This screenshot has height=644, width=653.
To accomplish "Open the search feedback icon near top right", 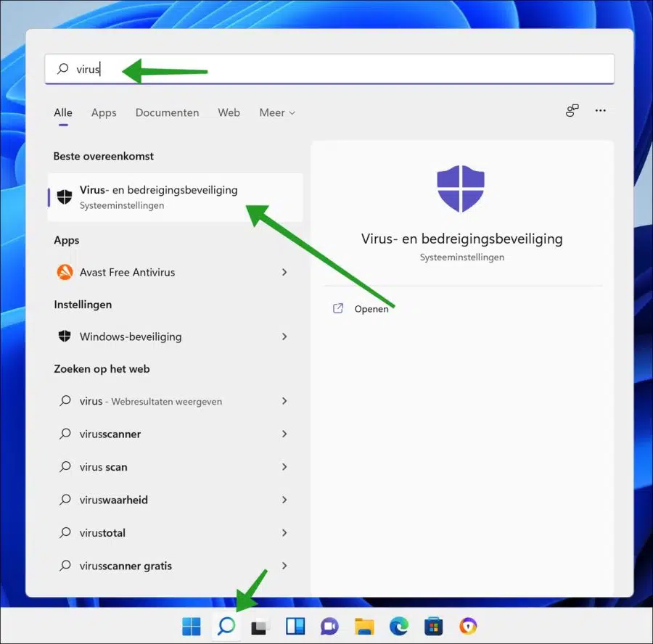I will pyautogui.click(x=572, y=110).
